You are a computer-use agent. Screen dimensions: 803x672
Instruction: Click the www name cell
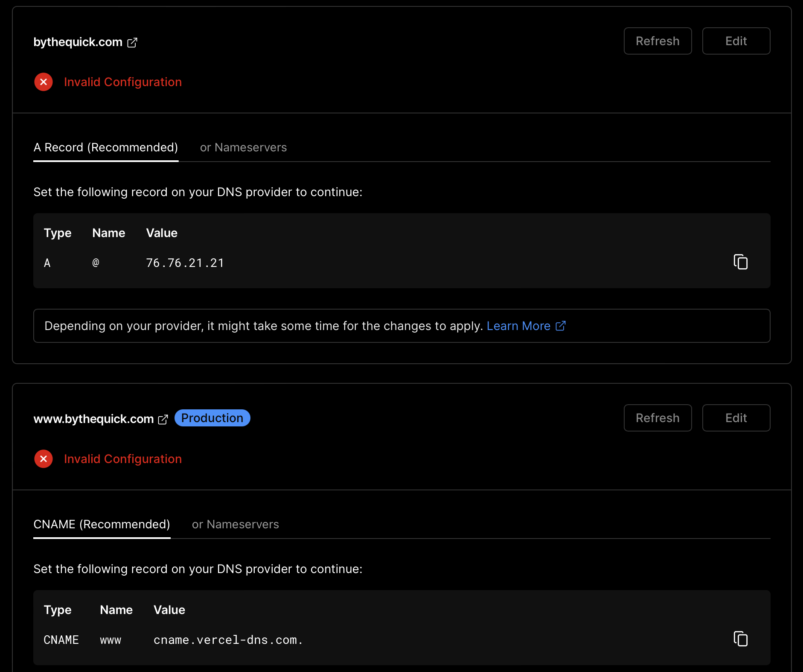111,640
